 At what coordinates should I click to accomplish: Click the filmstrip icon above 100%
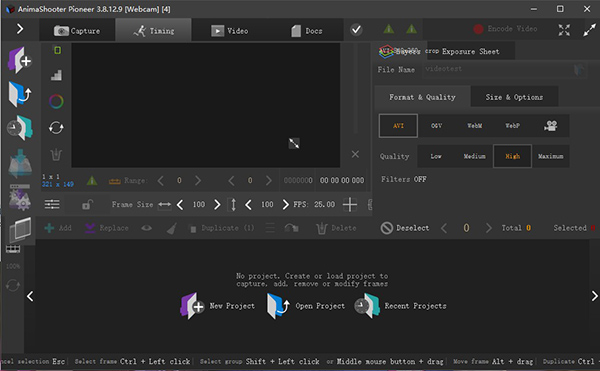[x=13, y=249]
